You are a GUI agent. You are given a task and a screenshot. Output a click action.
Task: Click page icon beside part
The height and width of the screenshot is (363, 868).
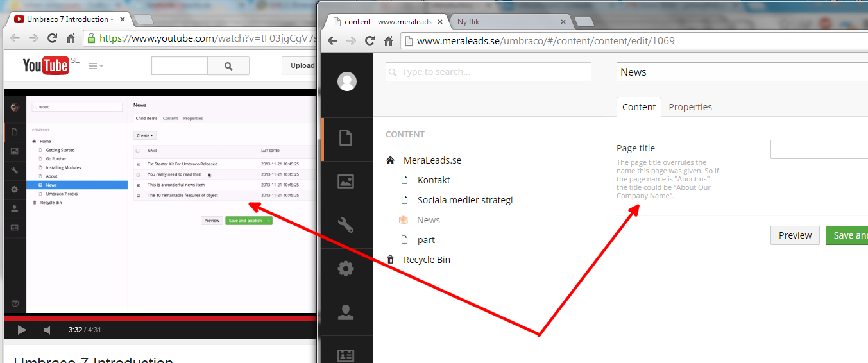point(404,240)
